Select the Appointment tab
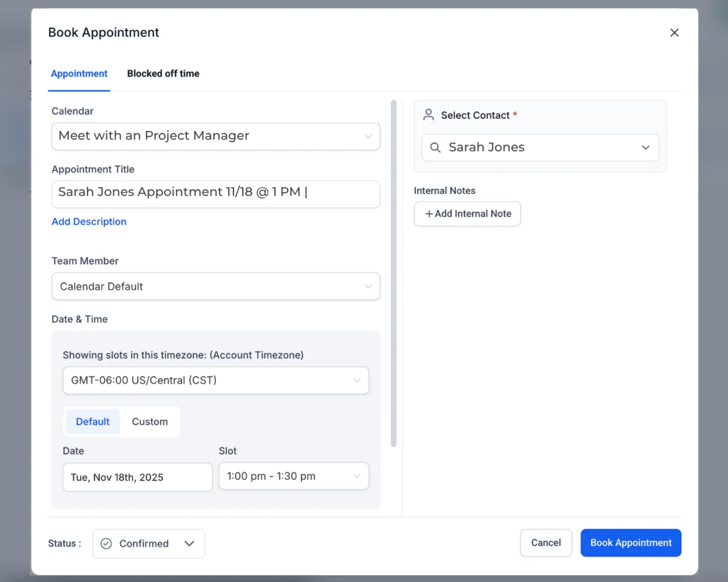Screen dimensions: 728x582 point(79,73)
